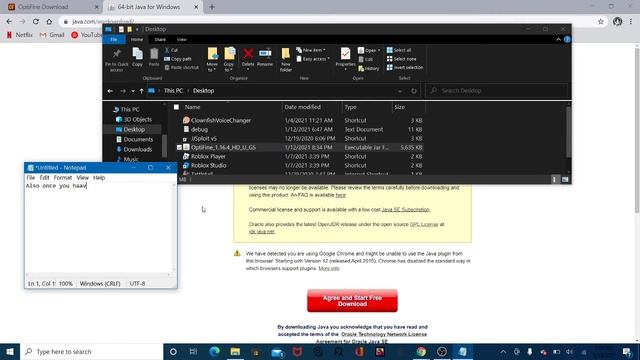Open Chrome profile avatar icon
This screenshot has height=360, width=640.
[617, 22]
